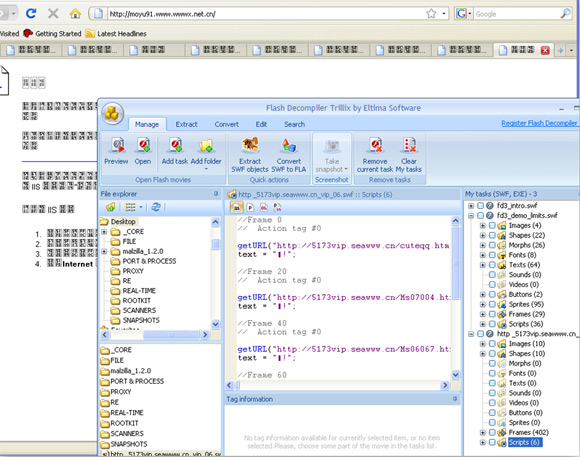
Task: Bookmark page with the star icon
Action: 431,14
